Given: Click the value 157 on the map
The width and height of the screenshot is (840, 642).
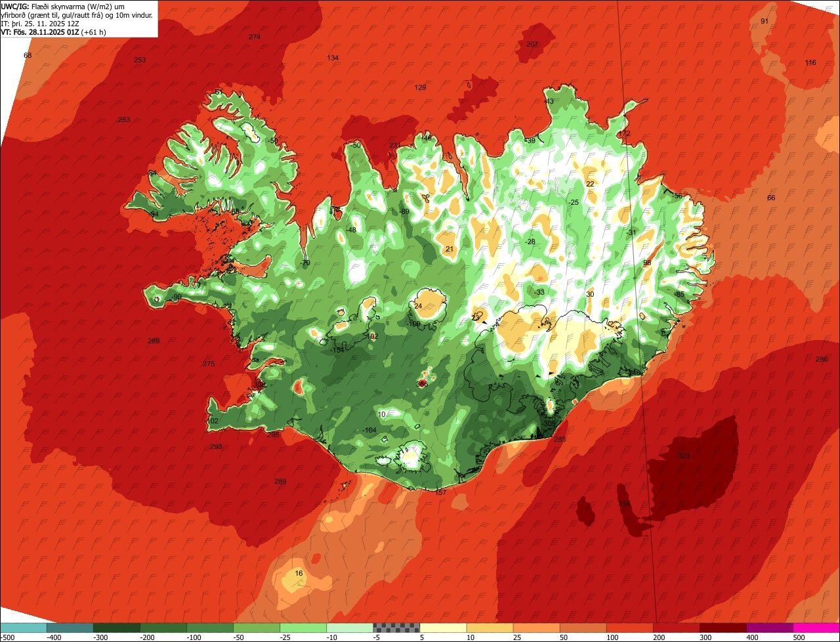Looking at the screenshot, I should (x=440, y=492).
